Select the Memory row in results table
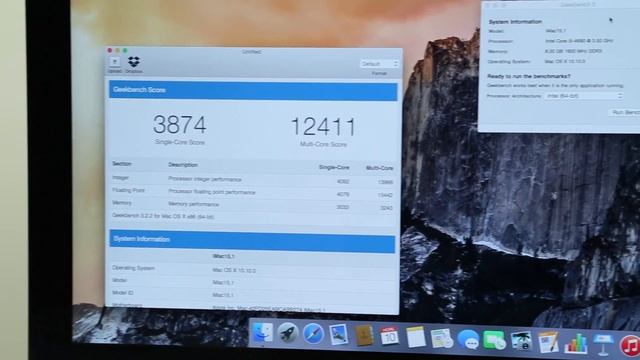 click(253, 205)
